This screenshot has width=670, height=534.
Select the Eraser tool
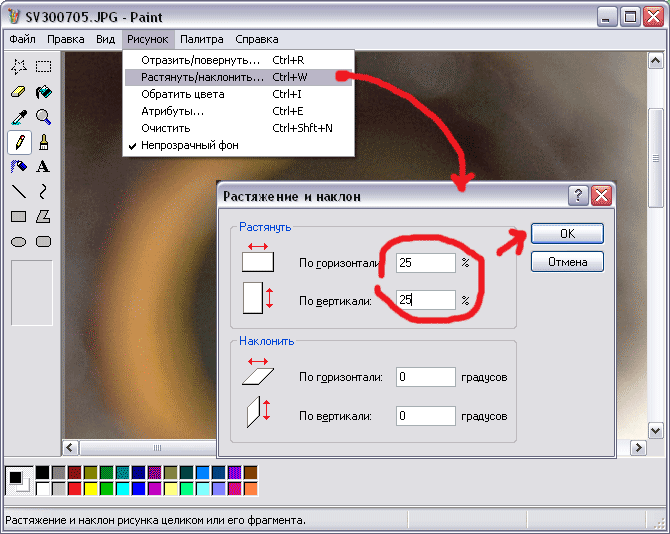18,92
